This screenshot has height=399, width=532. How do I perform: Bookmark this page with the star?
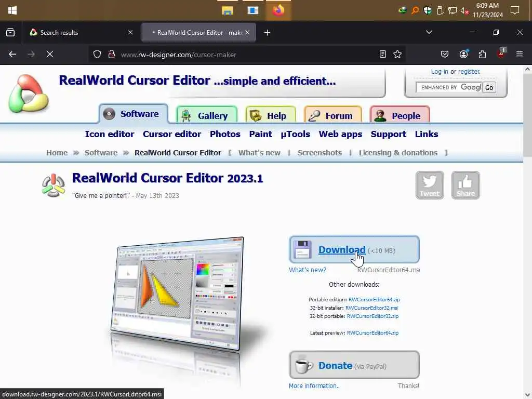(x=397, y=54)
